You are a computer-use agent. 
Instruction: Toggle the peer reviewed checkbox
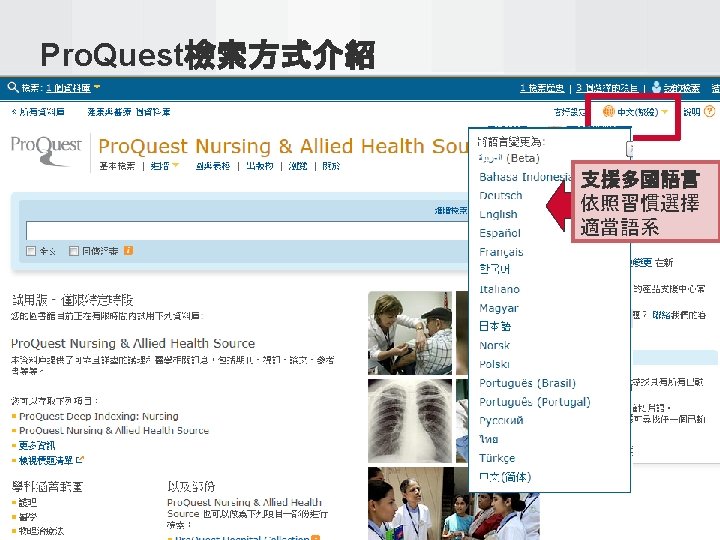tap(73, 251)
